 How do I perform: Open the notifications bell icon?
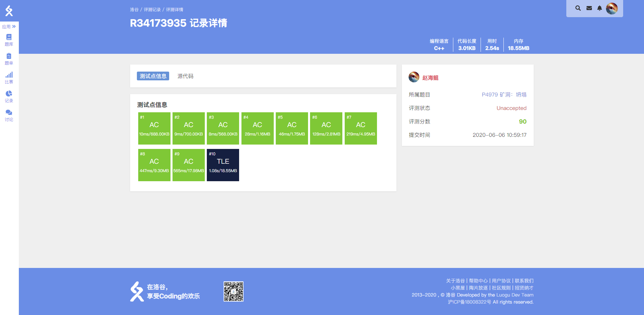click(x=599, y=8)
